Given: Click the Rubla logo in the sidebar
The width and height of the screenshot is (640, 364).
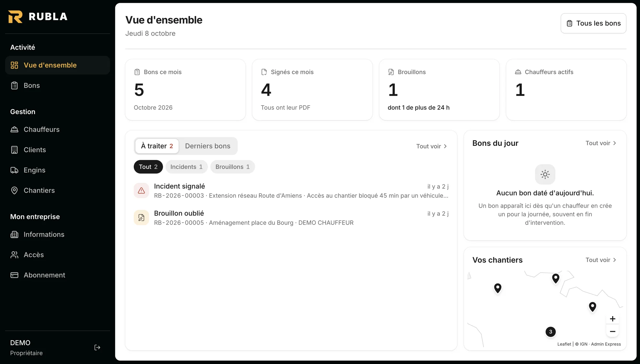Looking at the screenshot, I should [38, 17].
